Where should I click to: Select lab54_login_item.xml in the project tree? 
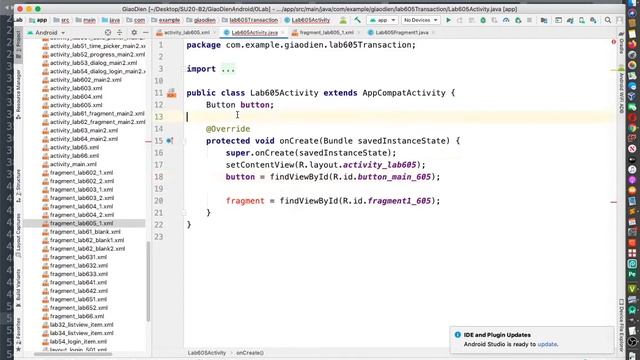78,342
